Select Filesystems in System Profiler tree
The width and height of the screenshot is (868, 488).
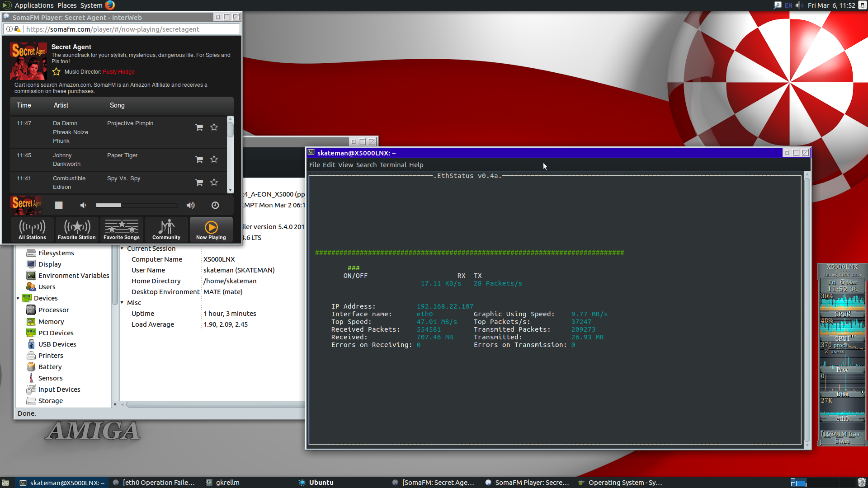(56, 253)
